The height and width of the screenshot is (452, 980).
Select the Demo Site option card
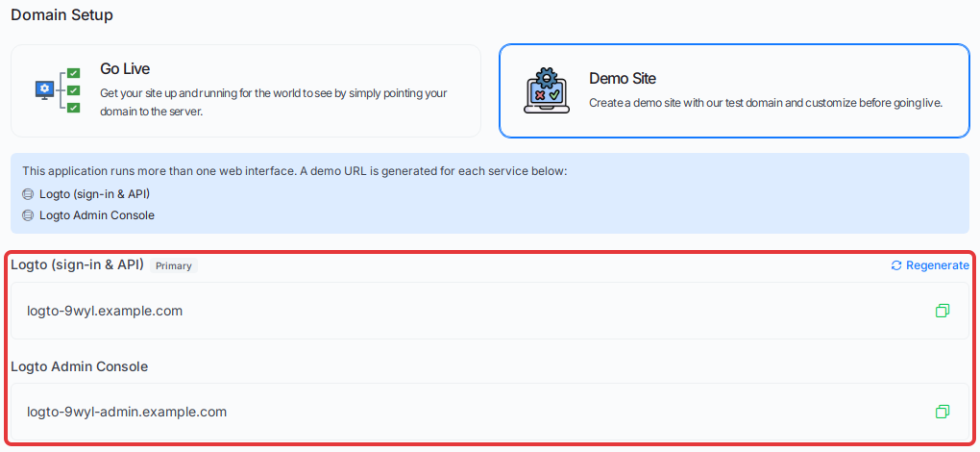pyautogui.click(x=734, y=90)
